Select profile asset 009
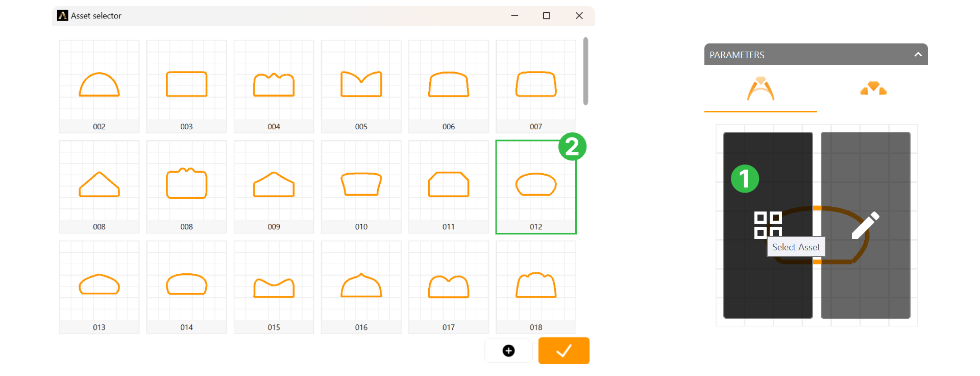Image resolution: width=980 pixels, height=376 pixels. (x=274, y=186)
